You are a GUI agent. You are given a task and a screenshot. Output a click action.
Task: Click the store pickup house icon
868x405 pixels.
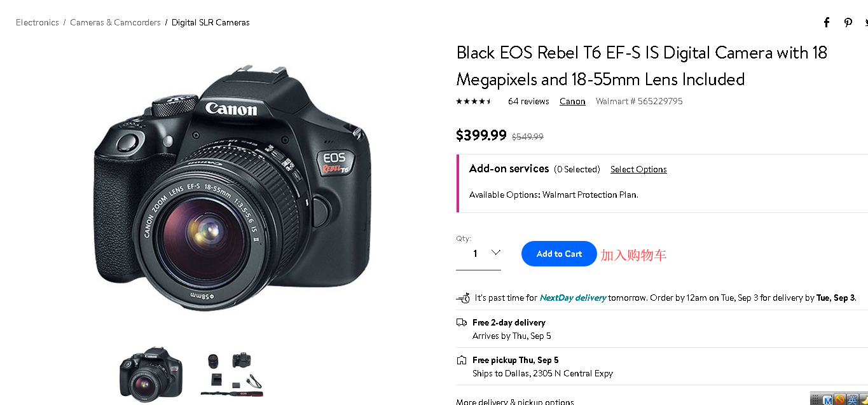462,360
